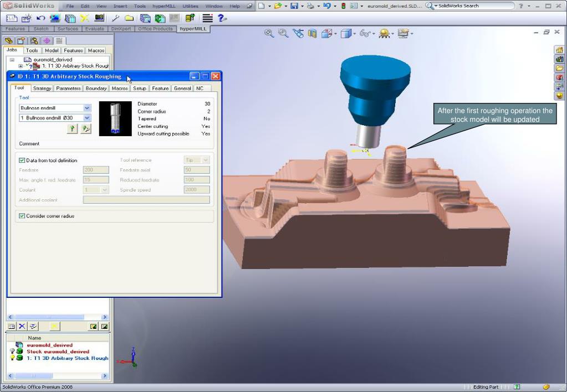Open dropdown arrow next to title-bar Undo

pos(335,6)
